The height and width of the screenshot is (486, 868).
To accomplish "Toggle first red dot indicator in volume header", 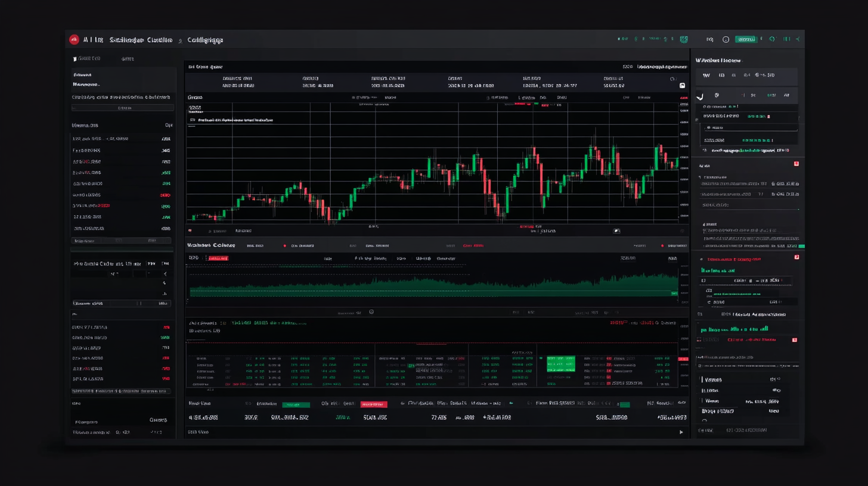I will click(284, 245).
